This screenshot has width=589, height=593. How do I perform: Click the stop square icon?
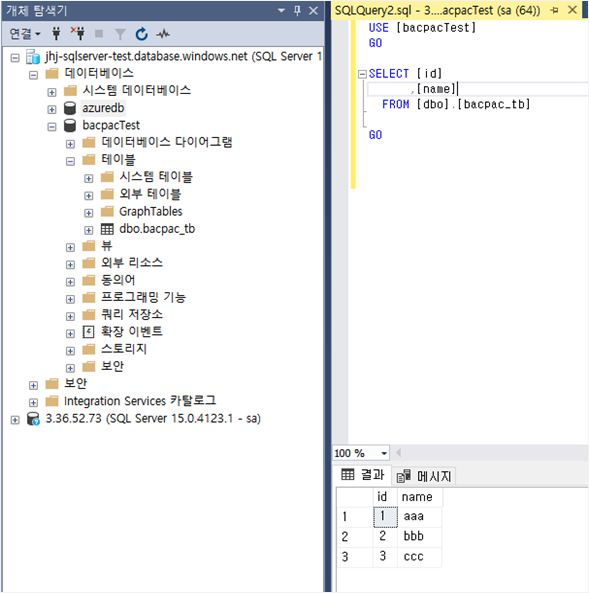[x=99, y=34]
